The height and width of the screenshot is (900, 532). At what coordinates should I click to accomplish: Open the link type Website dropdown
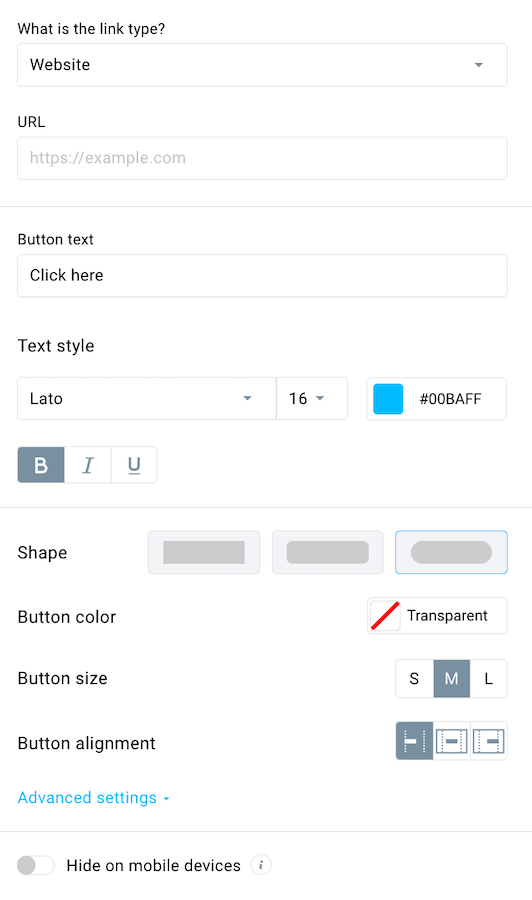[262, 65]
